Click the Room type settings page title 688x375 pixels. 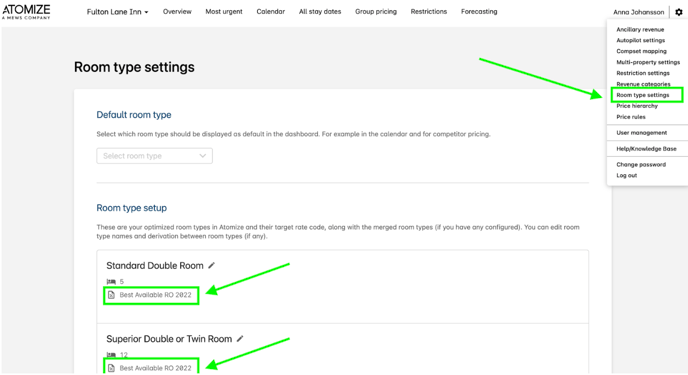click(x=134, y=67)
